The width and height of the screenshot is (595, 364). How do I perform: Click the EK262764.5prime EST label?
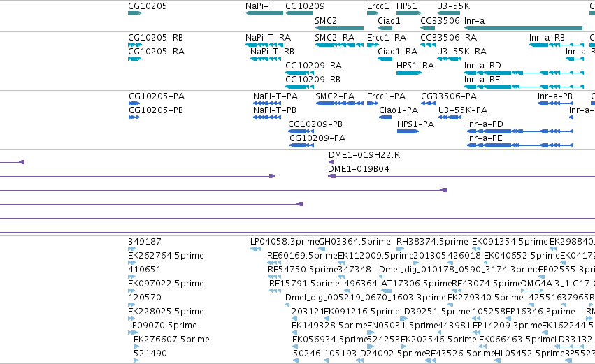(166, 256)
